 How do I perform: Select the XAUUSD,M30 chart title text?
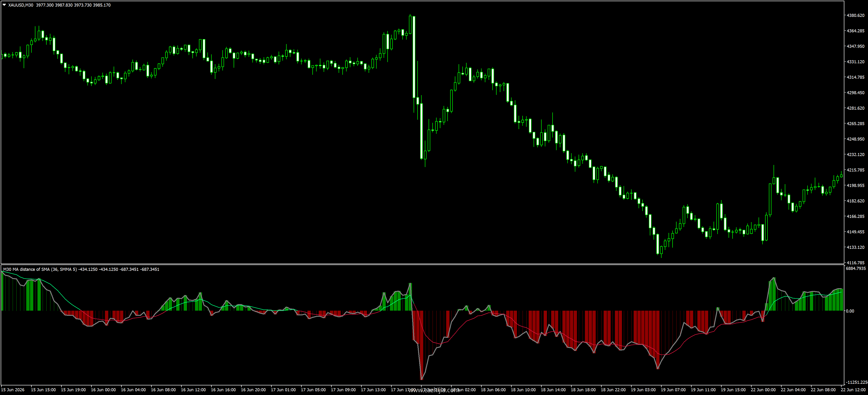click(x=21, y=5)
